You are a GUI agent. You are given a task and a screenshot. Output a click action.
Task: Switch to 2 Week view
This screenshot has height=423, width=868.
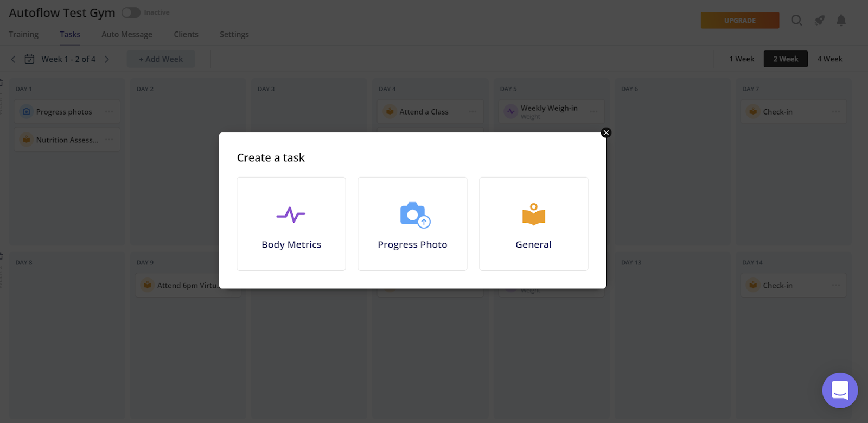(786, 59)
